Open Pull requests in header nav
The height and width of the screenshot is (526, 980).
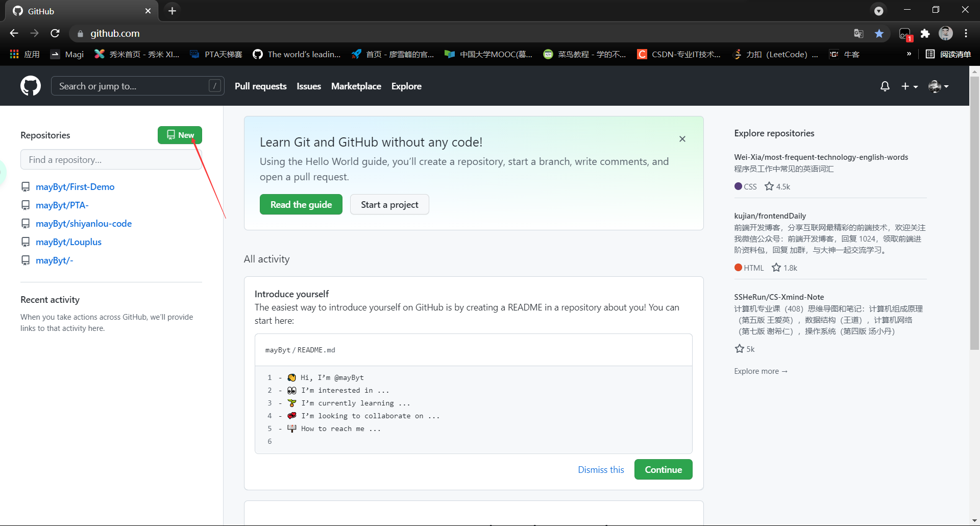[260, 86]
